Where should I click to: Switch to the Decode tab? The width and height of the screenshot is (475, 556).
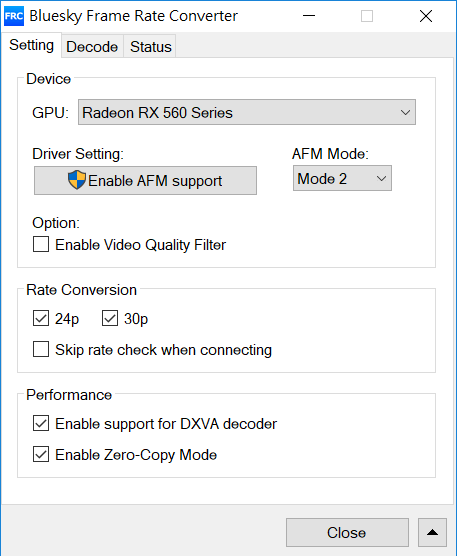tap(92, 46)
